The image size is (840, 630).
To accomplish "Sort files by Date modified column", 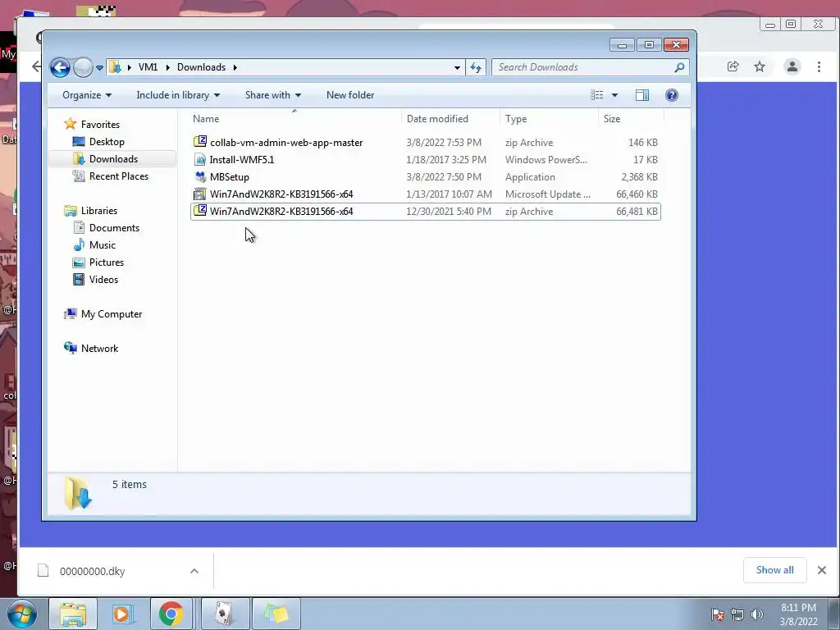I will (x=450, y=118).
